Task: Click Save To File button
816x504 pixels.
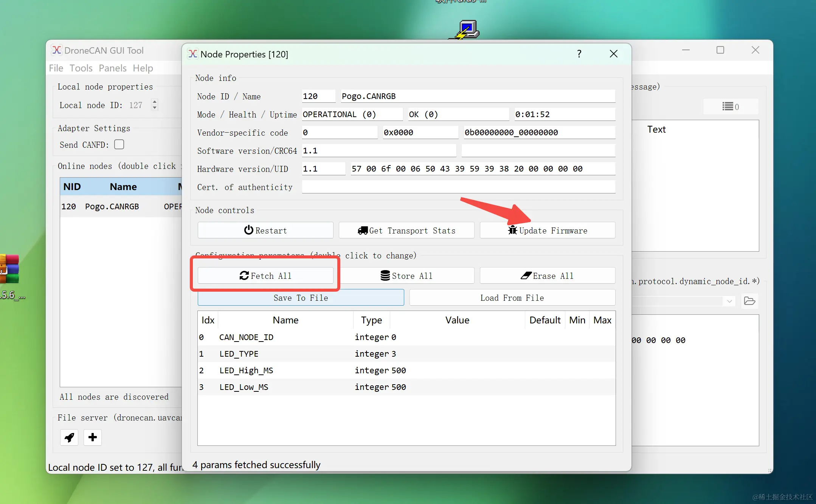Action: tap(301, 298)
